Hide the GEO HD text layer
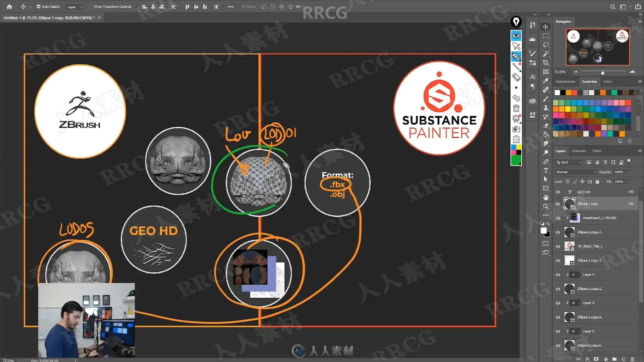Image resolution: width=644 pixels, height=362 pixels. (558, 192)
